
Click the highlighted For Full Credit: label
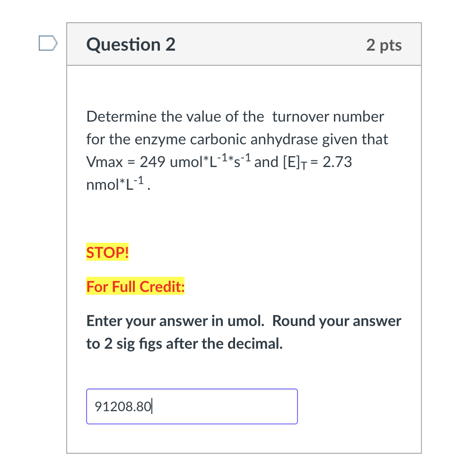[x=135, y=287]
